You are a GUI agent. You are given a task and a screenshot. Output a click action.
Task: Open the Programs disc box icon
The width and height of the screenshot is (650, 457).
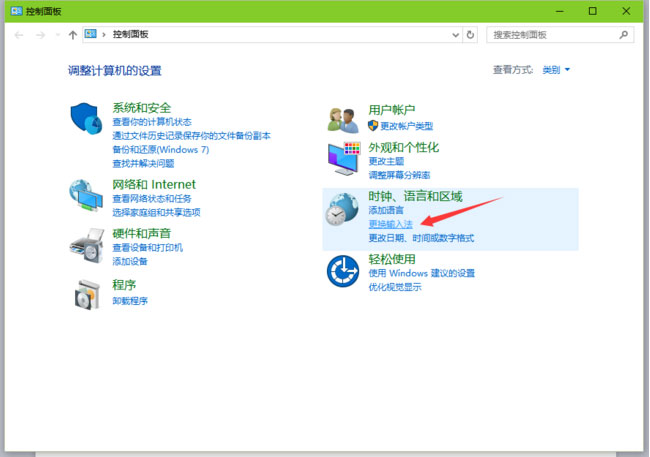tap(87, 294)
